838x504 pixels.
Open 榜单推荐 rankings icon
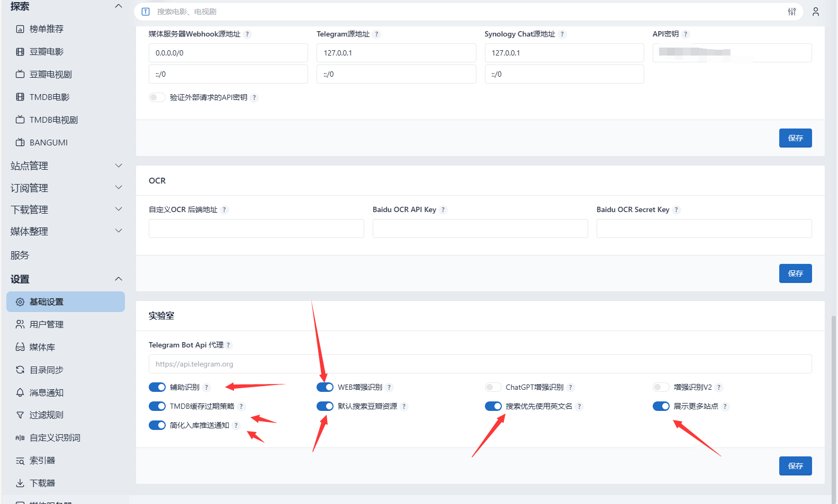tap(20, 29)
